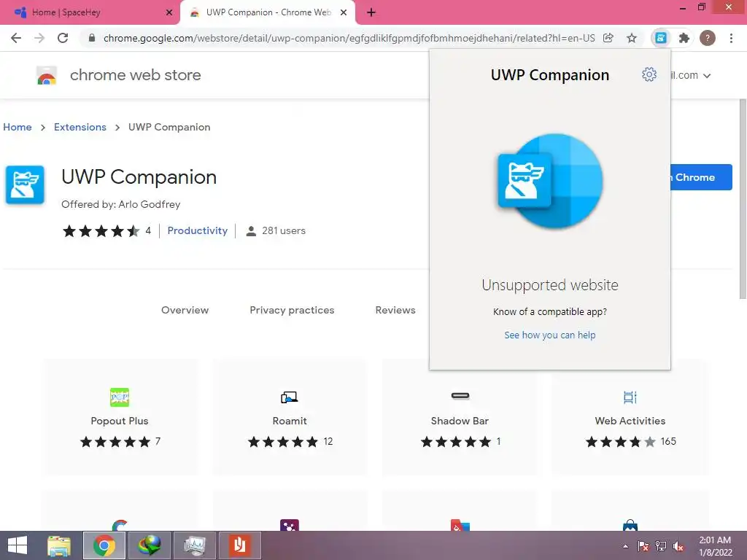Bookmark this page with the star icon

coord(632,38)
